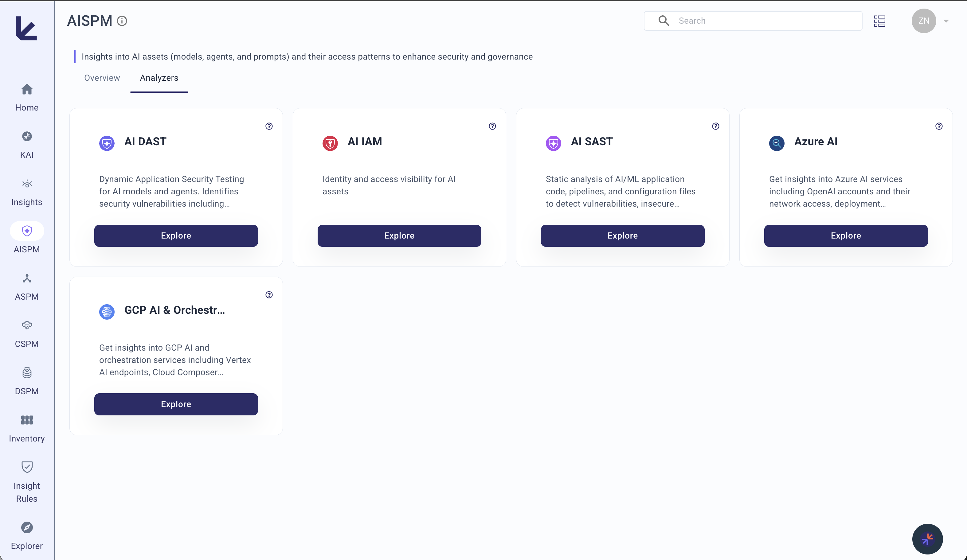Click the 'Insights into AI assets' subtitle text

pos(307,57)
